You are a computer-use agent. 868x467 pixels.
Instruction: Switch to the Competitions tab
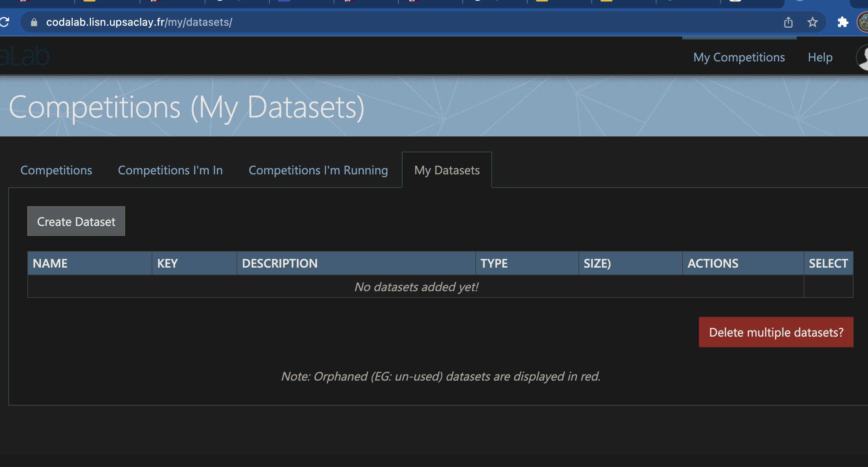coord(56,170)
